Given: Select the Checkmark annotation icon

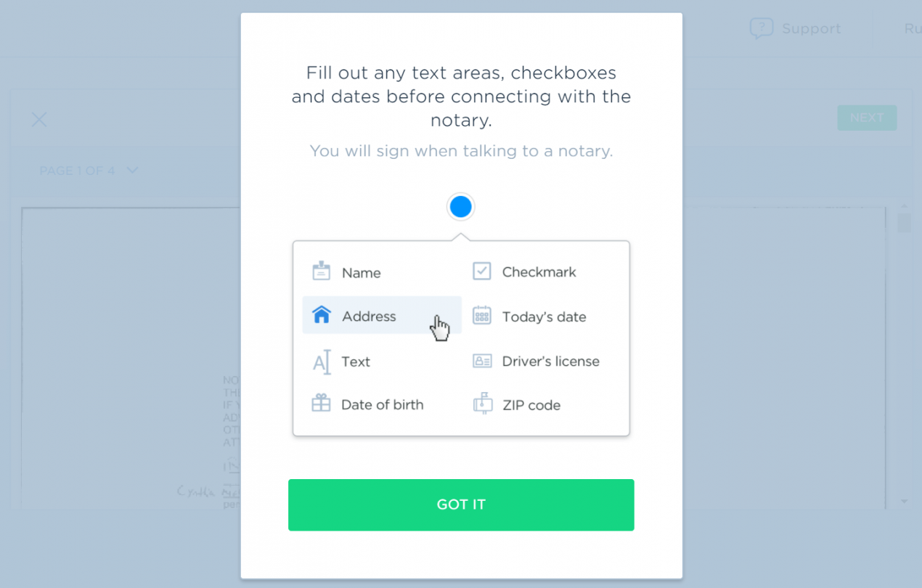Looking at the screenshot, I should click(481, 270).
